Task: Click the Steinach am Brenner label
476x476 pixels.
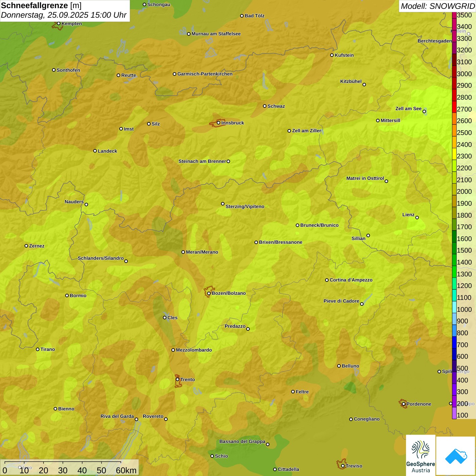Action: [x=202, y=161]
